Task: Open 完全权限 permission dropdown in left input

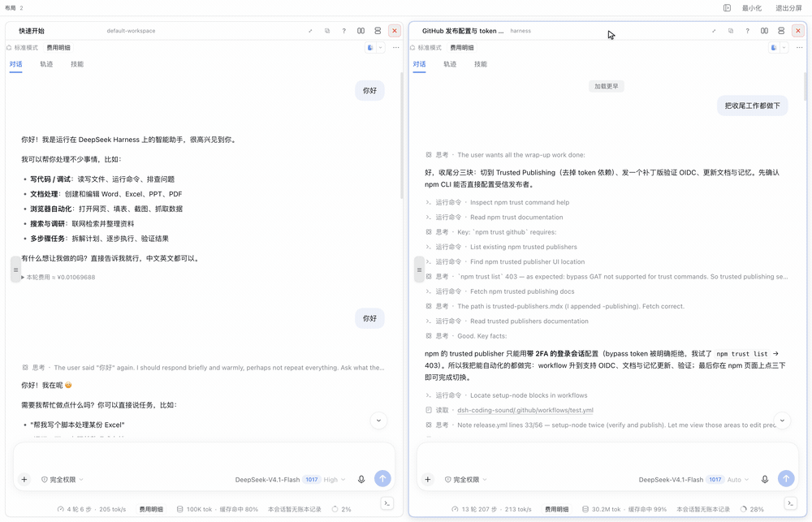Action: tap(63, 480)
